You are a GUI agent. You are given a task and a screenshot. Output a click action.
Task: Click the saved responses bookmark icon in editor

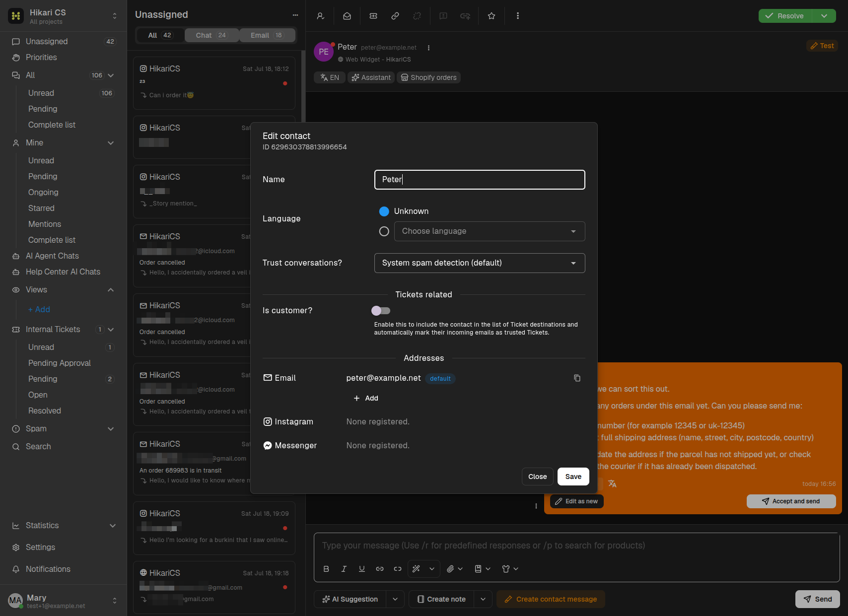(478, 569)
